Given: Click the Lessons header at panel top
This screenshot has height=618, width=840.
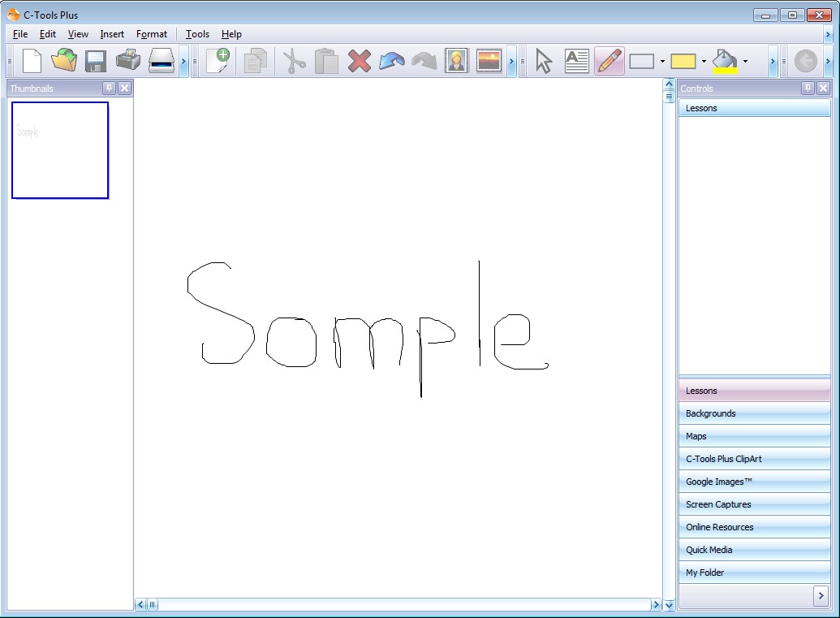Looking at the screenshot, I should coord(754,108).
